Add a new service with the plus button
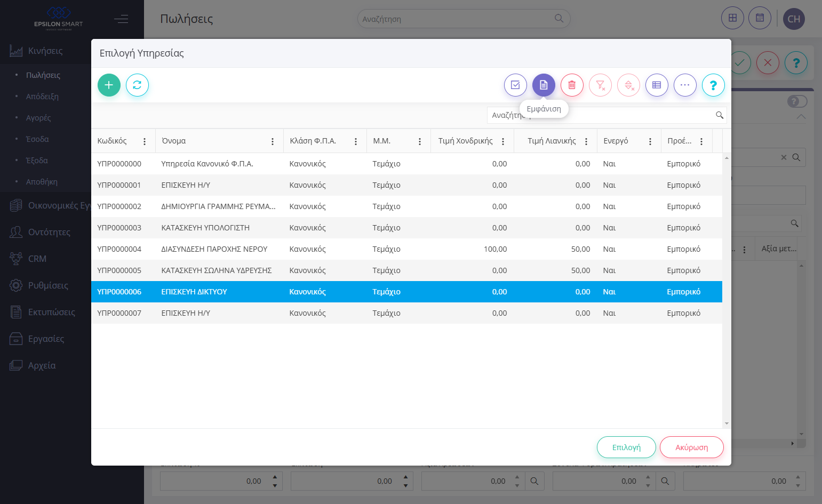822x504 pixels. pos(109,85)
